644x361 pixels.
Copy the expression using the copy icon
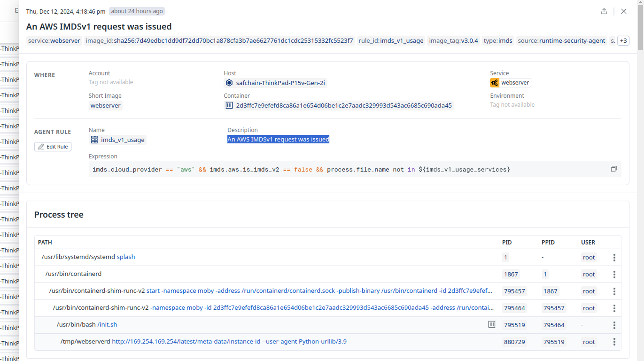pos(613,169)
